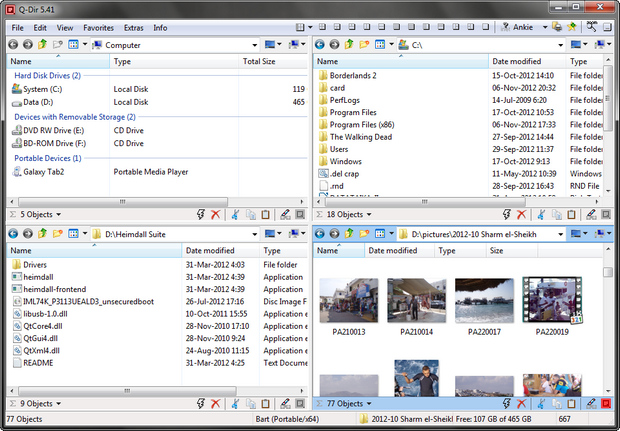Click the copy-windows icon beside Ankie
This screenshot has width=620, height=431.
coord(557,27)
